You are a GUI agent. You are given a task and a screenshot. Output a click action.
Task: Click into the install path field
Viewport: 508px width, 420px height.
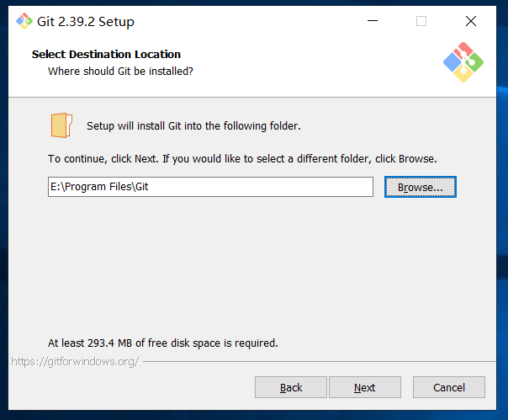pyautogui.click(x=210, y=187)
